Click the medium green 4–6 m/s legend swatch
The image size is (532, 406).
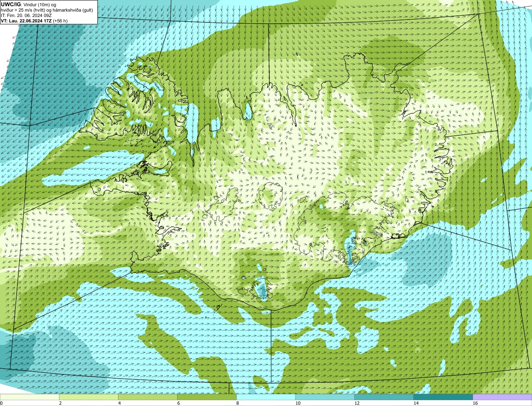[x=148, y=397]
